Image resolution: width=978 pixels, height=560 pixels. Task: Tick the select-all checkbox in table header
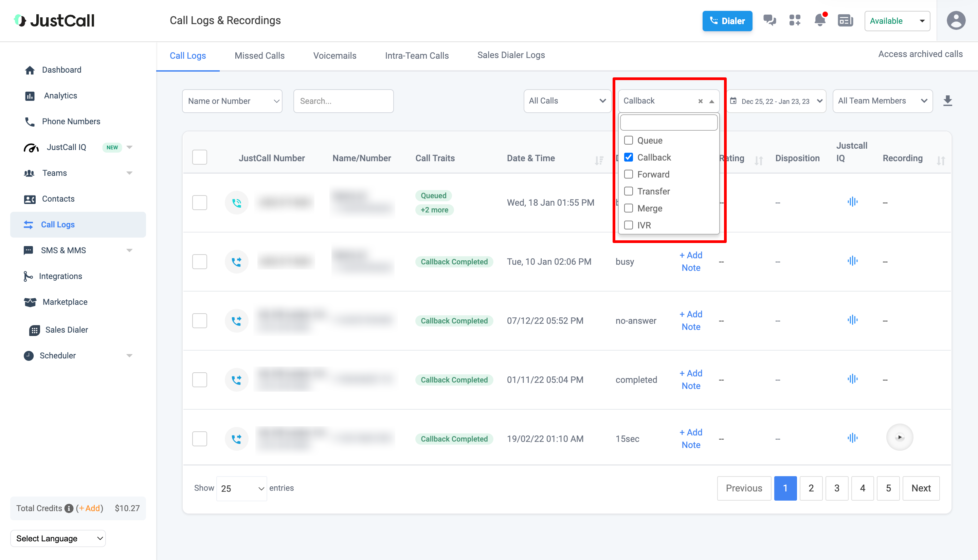pos(200,157)
